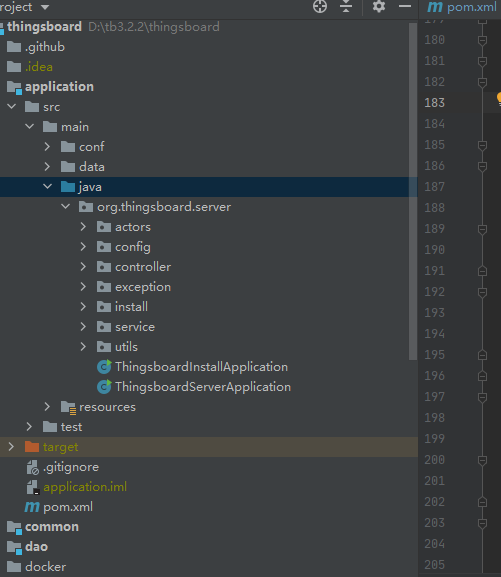Collapse the src folder chevron
This screenshot has height=577, width=501.
(x=12, y=107)
